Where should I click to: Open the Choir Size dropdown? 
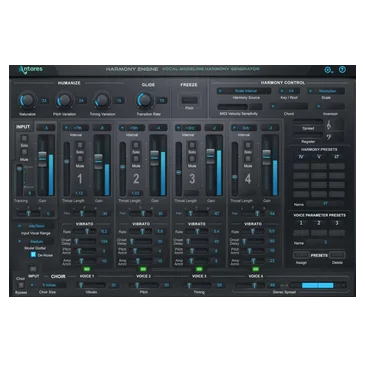click(x=48, y=285)
